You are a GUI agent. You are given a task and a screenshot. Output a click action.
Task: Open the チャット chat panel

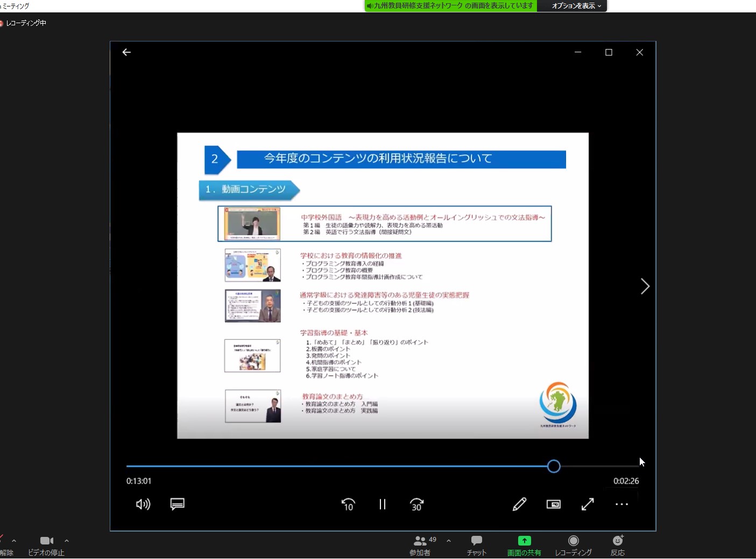[x=477, y=546]
